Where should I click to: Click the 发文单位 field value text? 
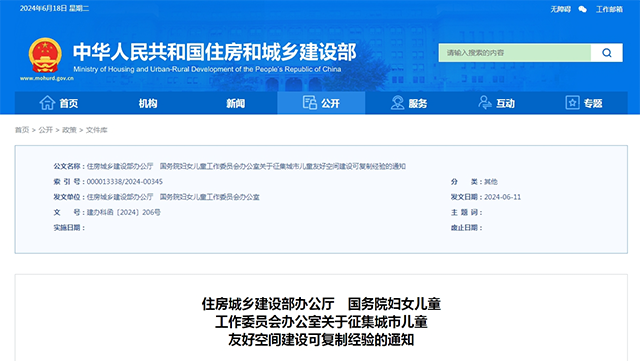pos(173,197)
